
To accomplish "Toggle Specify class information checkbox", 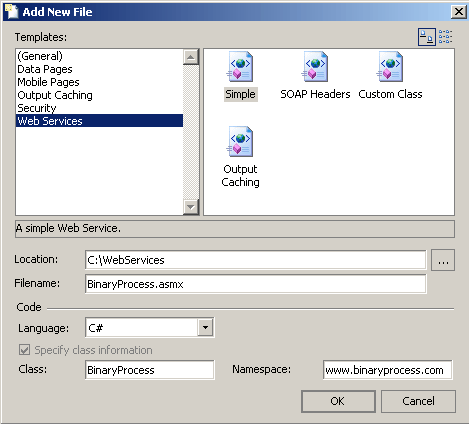I will tap(24, 350).
